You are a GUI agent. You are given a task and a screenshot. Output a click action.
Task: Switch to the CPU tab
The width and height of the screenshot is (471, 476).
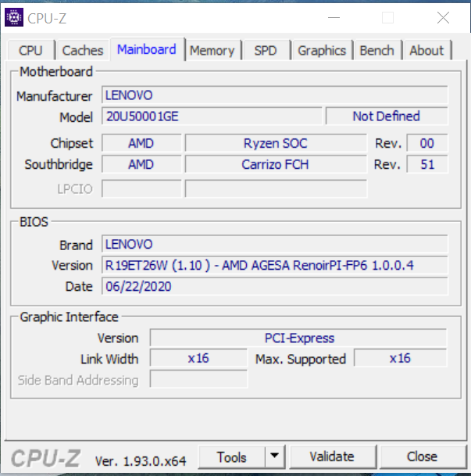[x=30, y=50]
